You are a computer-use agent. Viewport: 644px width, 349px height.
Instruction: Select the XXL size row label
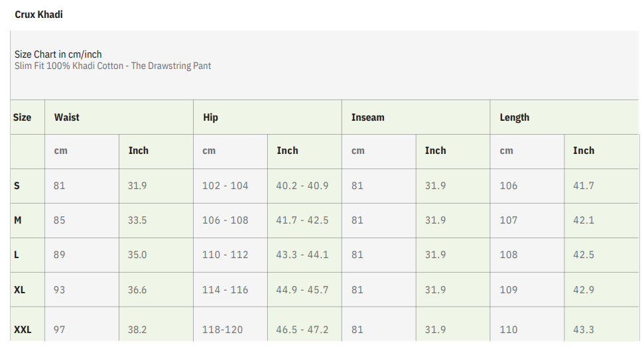[23, 329]
